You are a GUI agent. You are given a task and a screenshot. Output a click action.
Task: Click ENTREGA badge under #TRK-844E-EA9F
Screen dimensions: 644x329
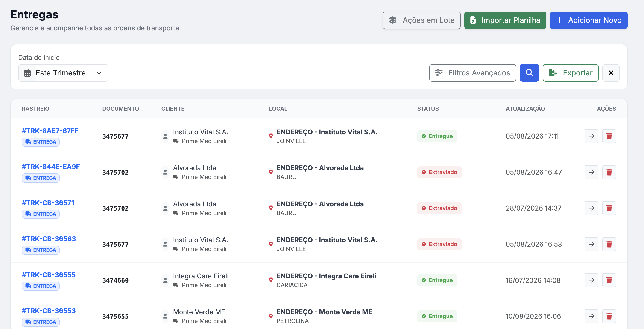pos(41,178)
